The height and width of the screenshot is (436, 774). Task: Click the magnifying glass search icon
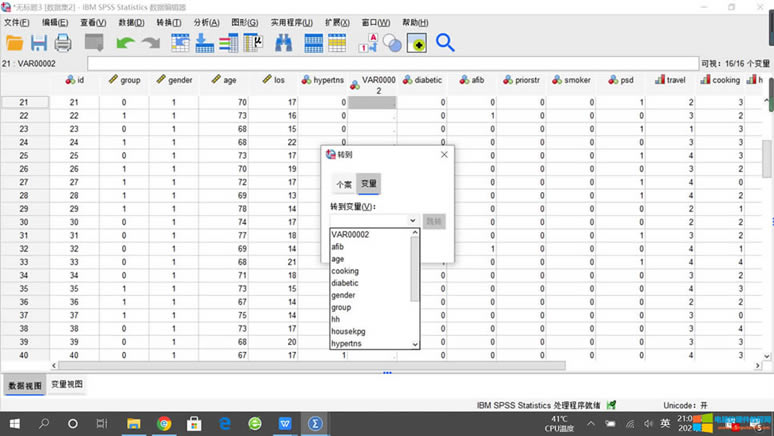(445, 43)
